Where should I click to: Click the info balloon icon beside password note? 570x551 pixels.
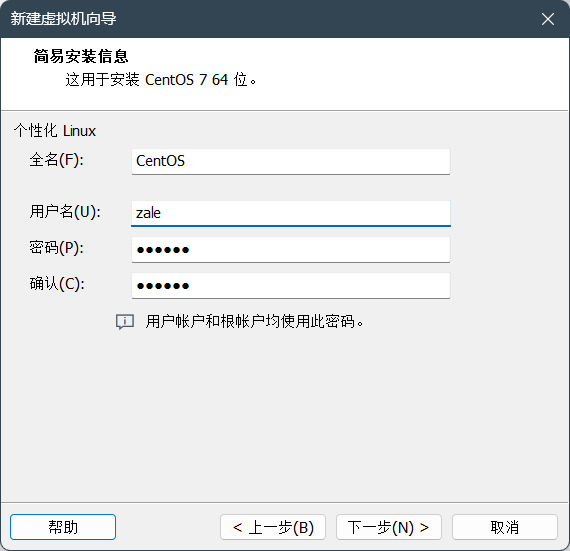tap(125, 322)
